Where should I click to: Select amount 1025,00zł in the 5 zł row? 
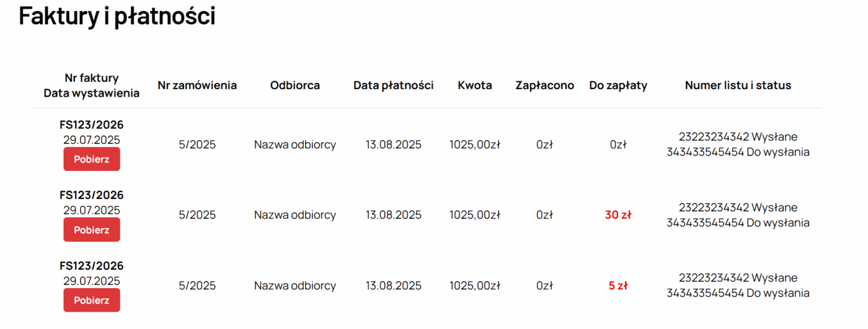click(x=474, y=286)
